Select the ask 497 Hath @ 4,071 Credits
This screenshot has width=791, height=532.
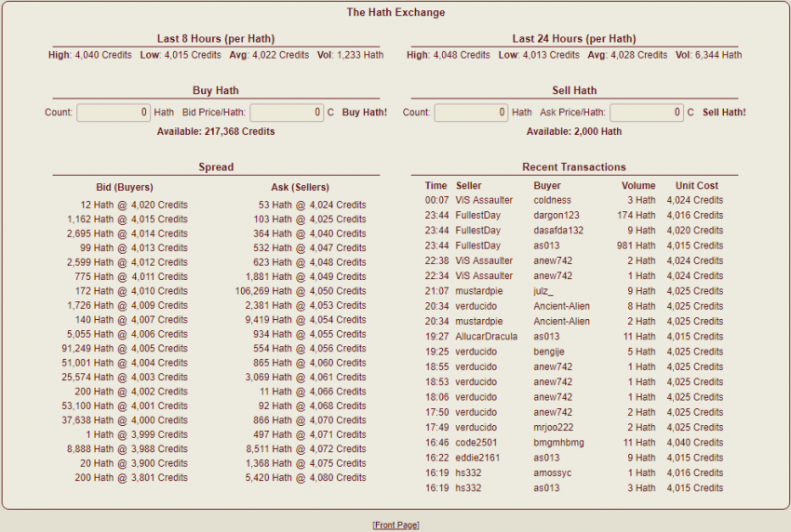[x=310, y=434]
